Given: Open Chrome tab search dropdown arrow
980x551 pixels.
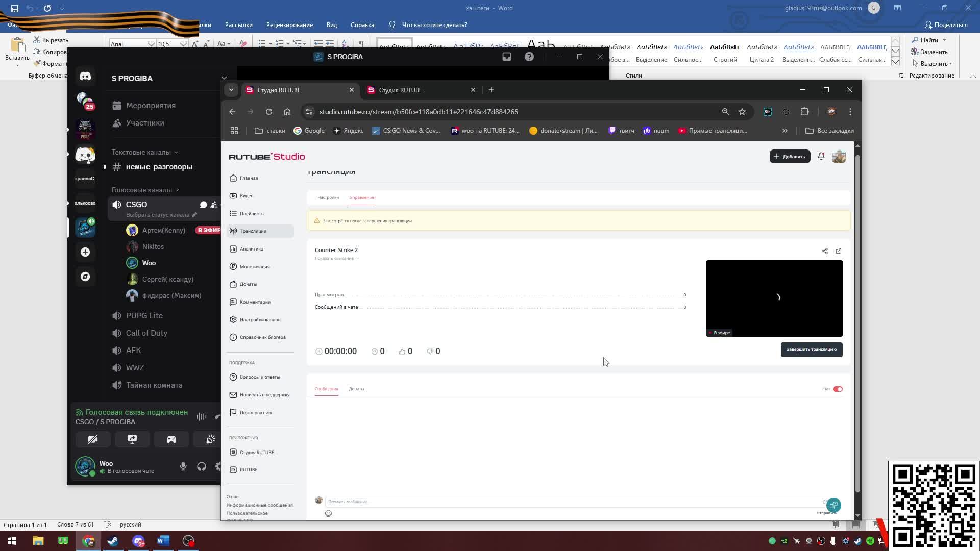Looking at the screenshot, I should 231,90.
